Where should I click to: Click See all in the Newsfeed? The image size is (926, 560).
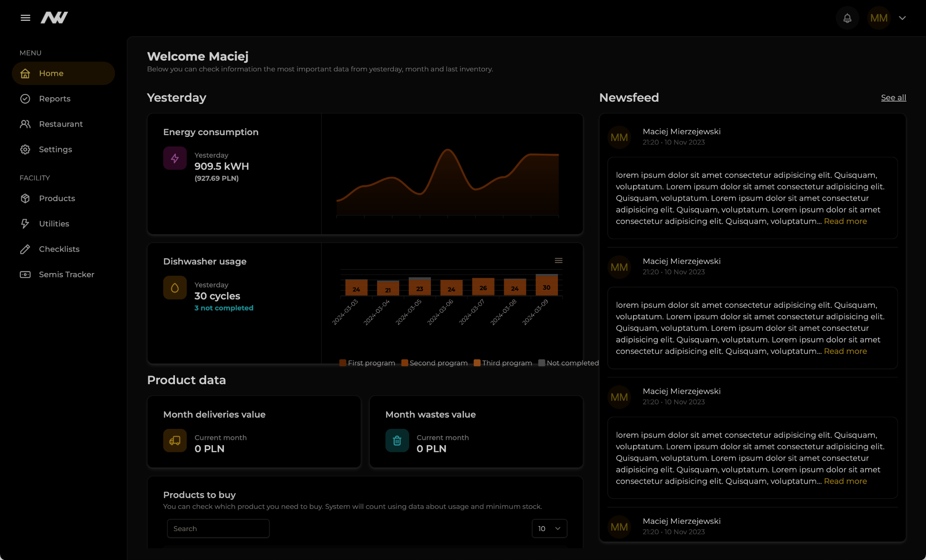[x=893, y=98]
